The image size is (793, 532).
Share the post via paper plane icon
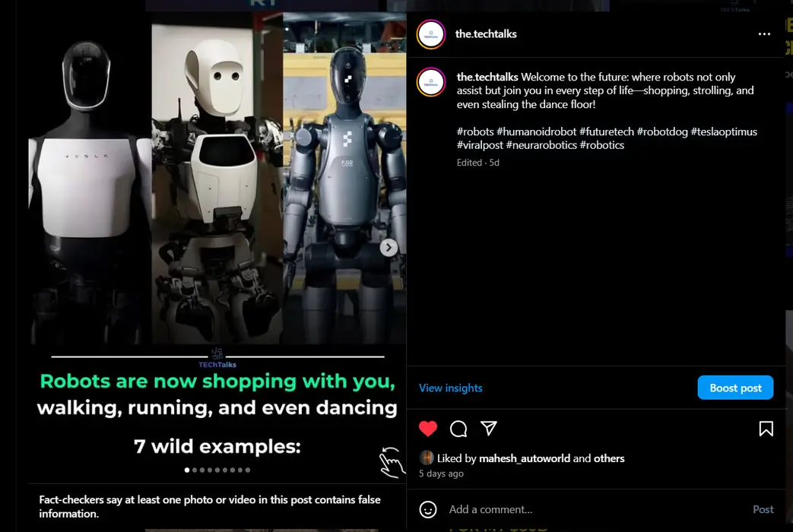click(x=489, y=429)
